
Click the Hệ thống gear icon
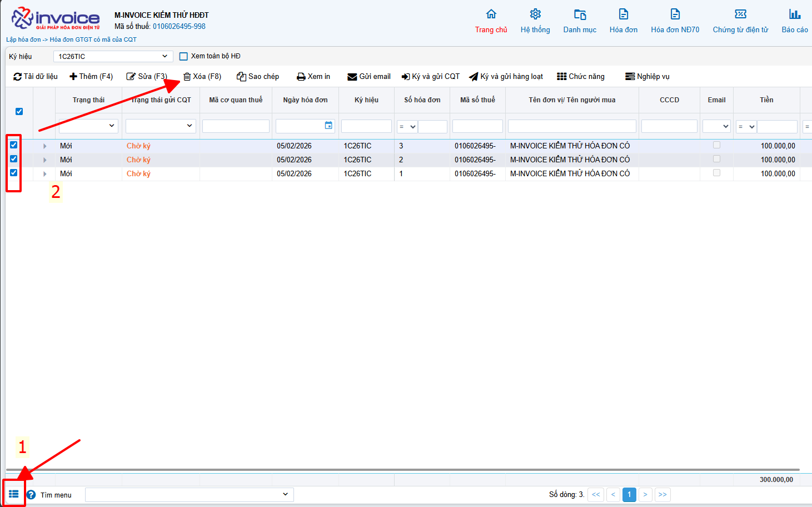[x=535, y=14]
